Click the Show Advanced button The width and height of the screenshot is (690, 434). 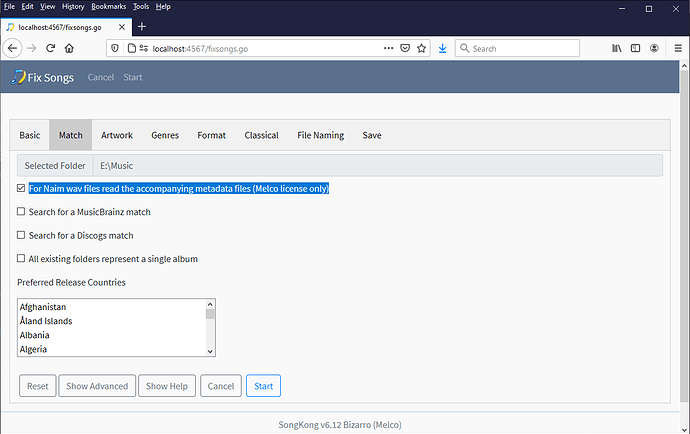coord(97,386)
